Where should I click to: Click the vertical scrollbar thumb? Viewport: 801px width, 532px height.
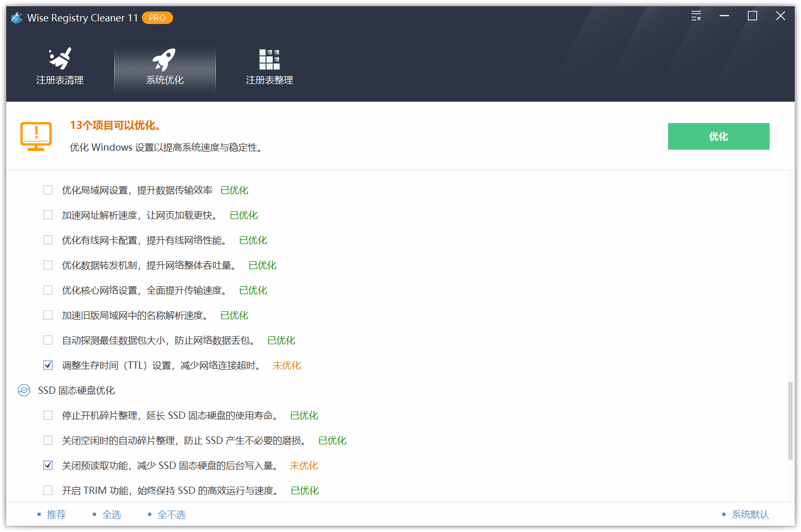point(791,421)
